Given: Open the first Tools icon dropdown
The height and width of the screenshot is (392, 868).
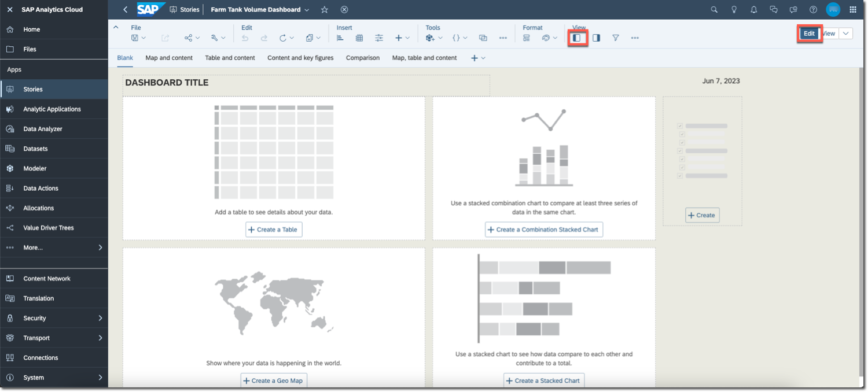Looking at the screenshot, I should (434, 38).
